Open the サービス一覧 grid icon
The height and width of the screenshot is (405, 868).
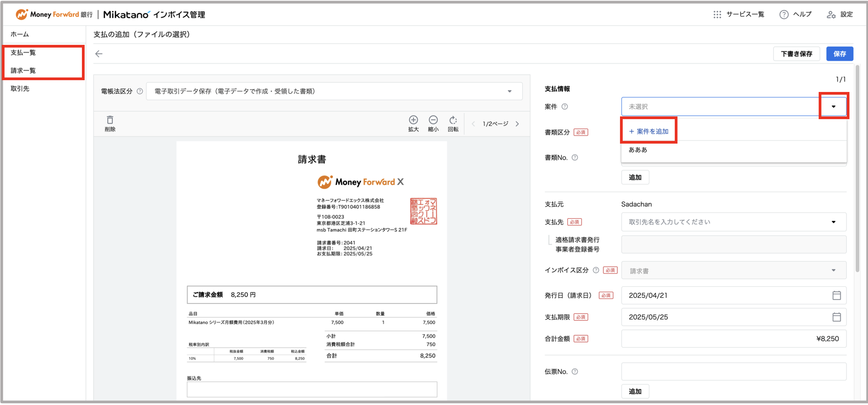click(x=717, y=14)
